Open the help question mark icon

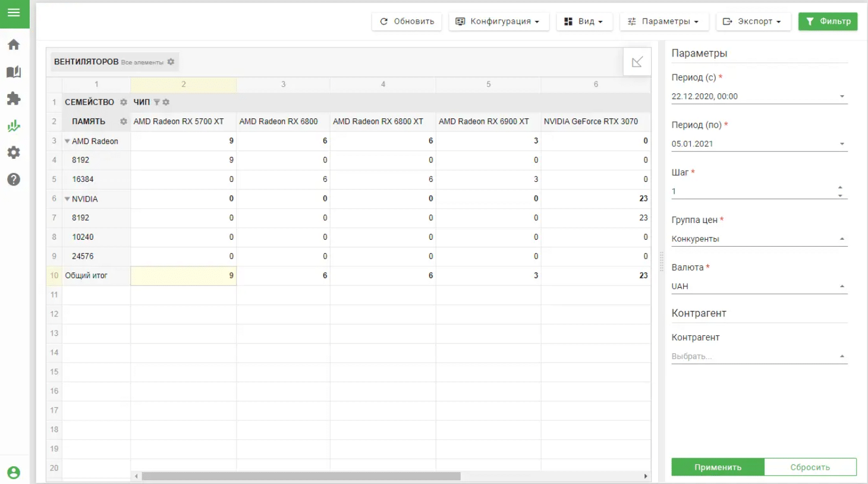(14, 180)
